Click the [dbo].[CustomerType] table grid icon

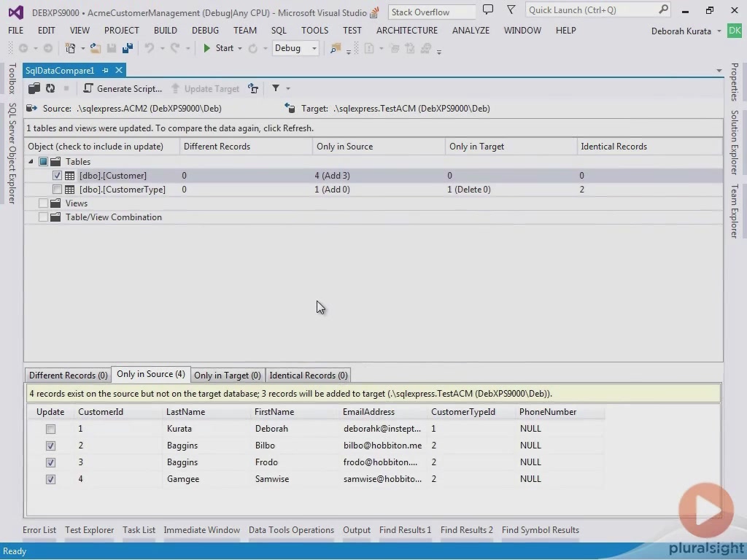[x=69, y=190]
